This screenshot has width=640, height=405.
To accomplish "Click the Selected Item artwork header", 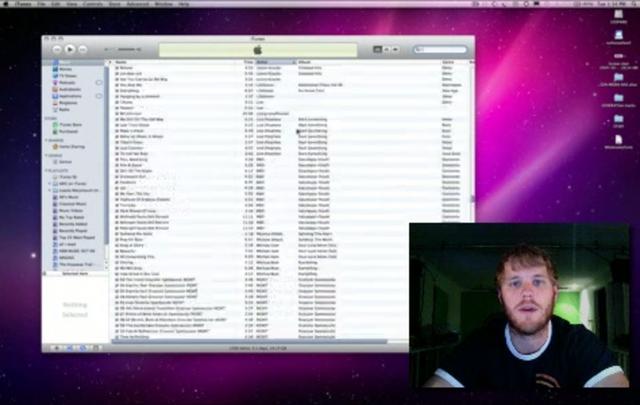I will pos(75,274).
